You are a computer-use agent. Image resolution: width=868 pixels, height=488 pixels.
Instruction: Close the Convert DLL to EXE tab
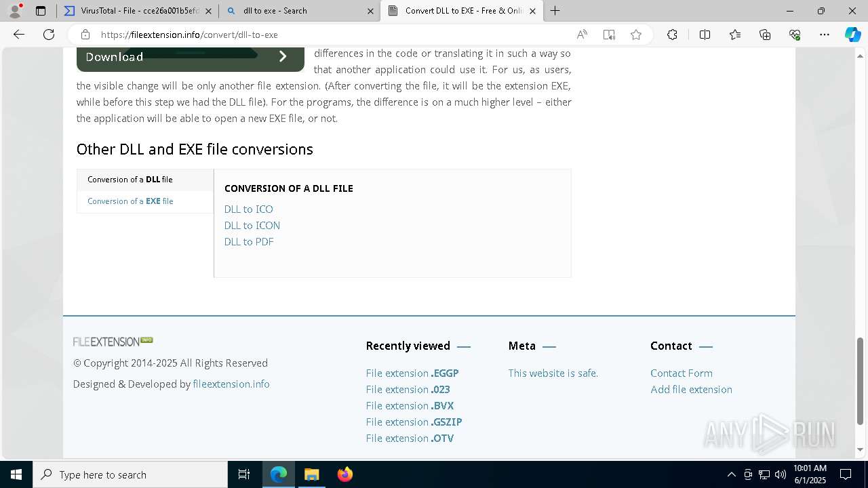(x=532, y=11)
